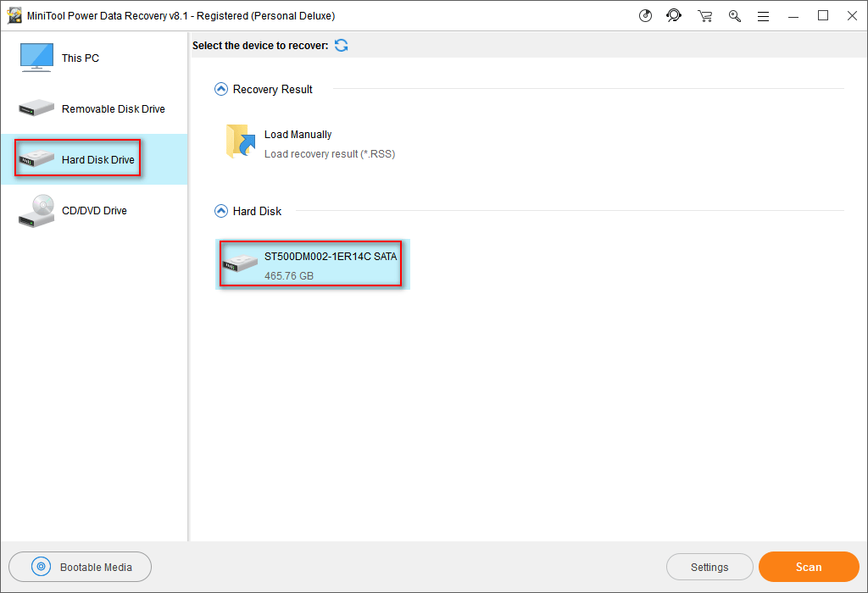The width and height of the screenshot is (868, 593).
Task: Click the register key icon
Action: tap(735, 16)
